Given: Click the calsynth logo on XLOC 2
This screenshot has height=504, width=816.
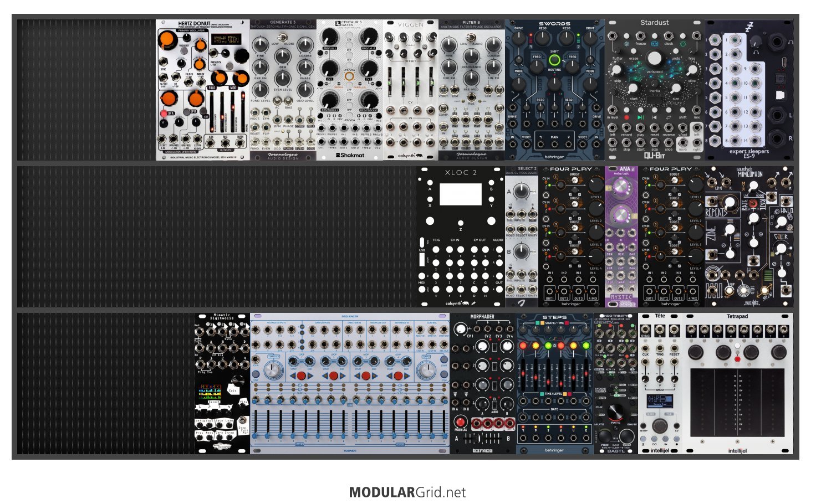Looking at the screenshot, I should 457,304.
